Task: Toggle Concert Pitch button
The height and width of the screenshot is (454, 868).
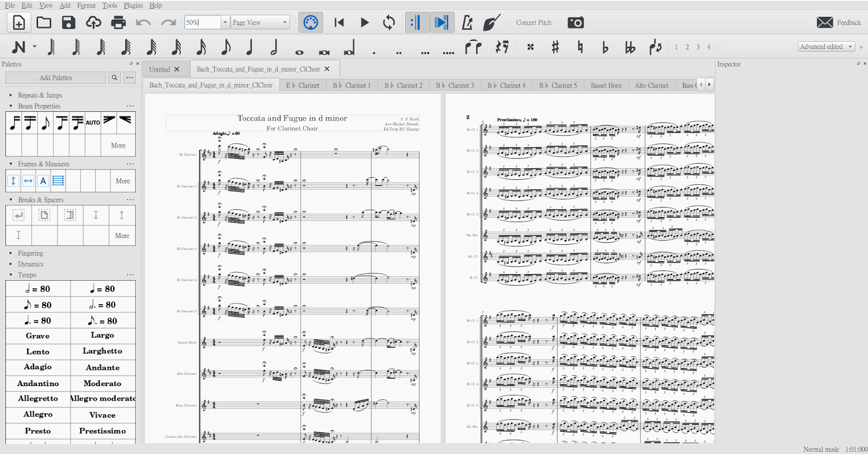Action: coord(534,22)
